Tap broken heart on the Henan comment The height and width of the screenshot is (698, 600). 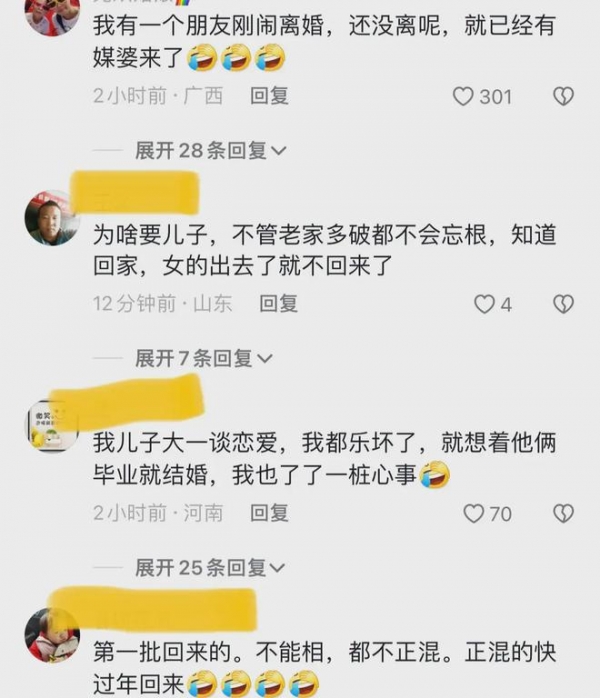click(563, 514)
